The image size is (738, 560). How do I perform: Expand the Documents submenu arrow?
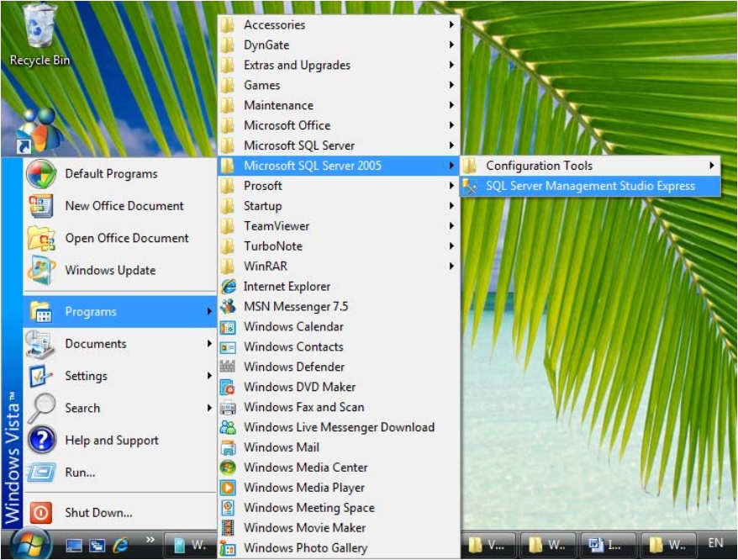pos(209,343)
